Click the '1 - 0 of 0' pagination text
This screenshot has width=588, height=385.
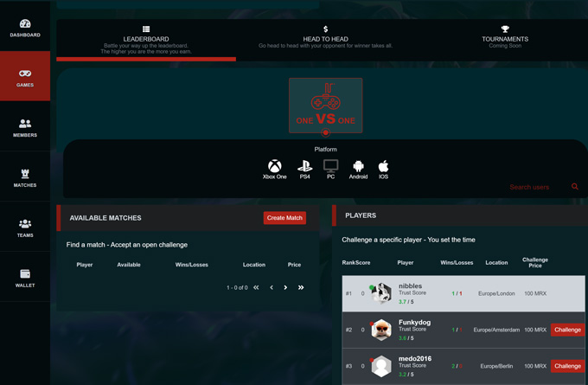[x=237, y=288]
